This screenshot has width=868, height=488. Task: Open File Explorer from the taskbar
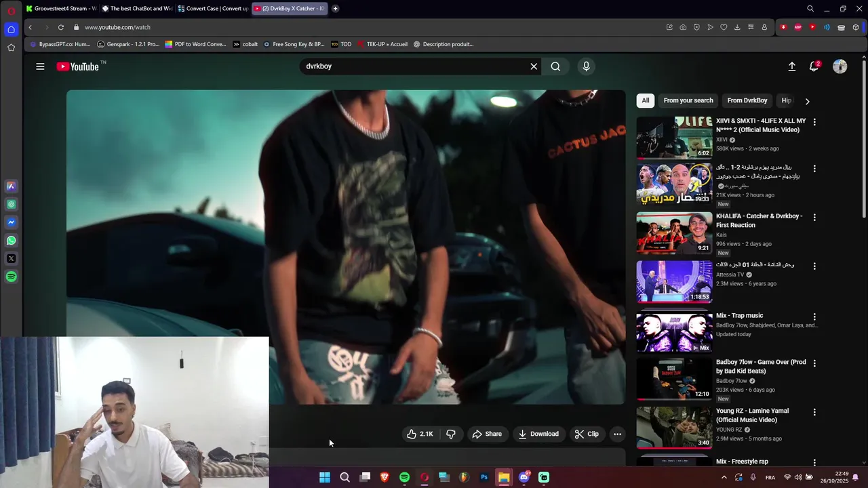pos(504,477)
